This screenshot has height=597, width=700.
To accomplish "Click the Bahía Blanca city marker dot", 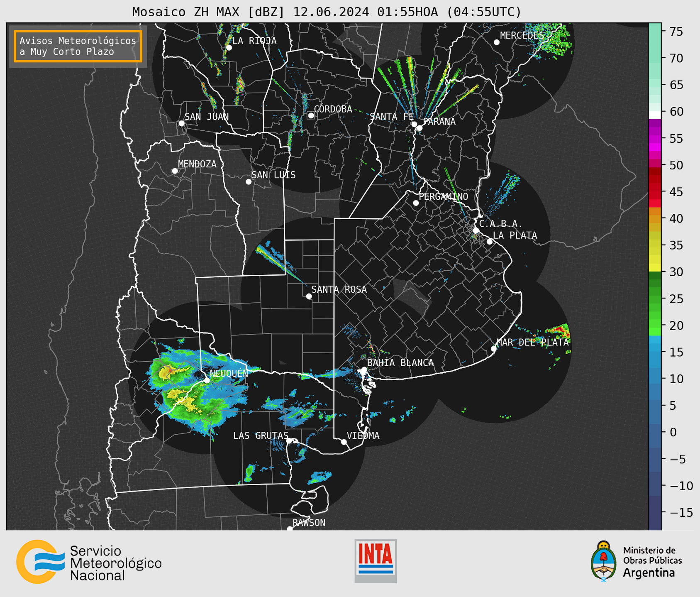I will pyautogui.click(x=364, y=369).
